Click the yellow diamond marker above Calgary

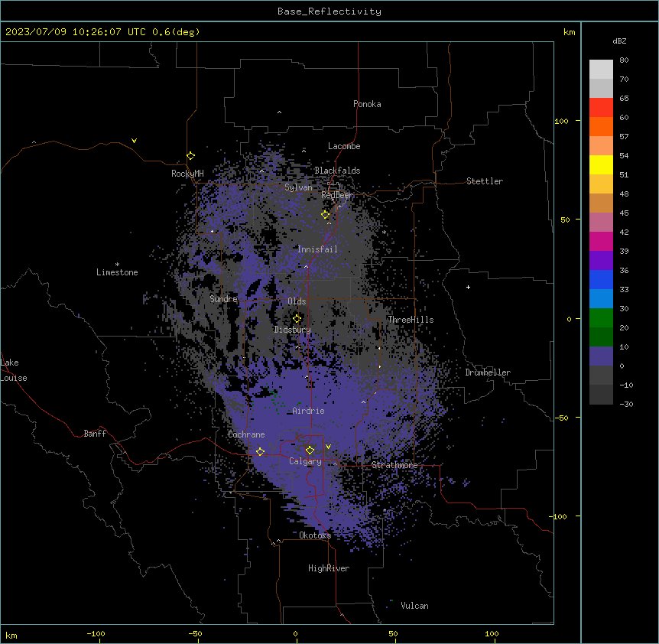click(x=310, y=450)
